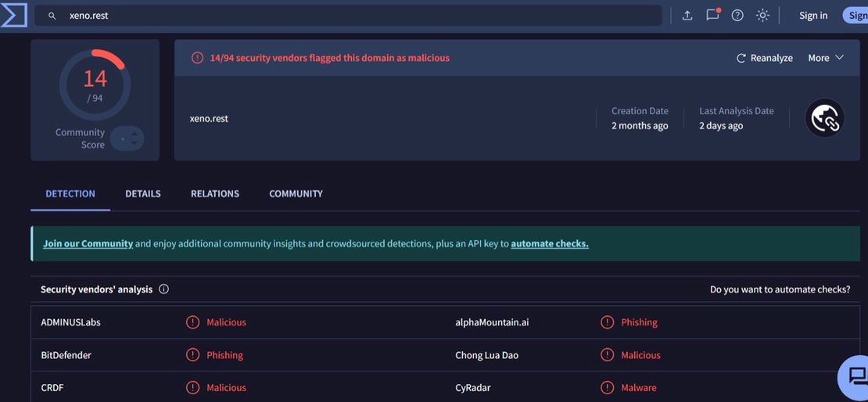The image size is (868, 402).
Task: Switch to the RELATIONS tab
Action: [x=215, y=194]
